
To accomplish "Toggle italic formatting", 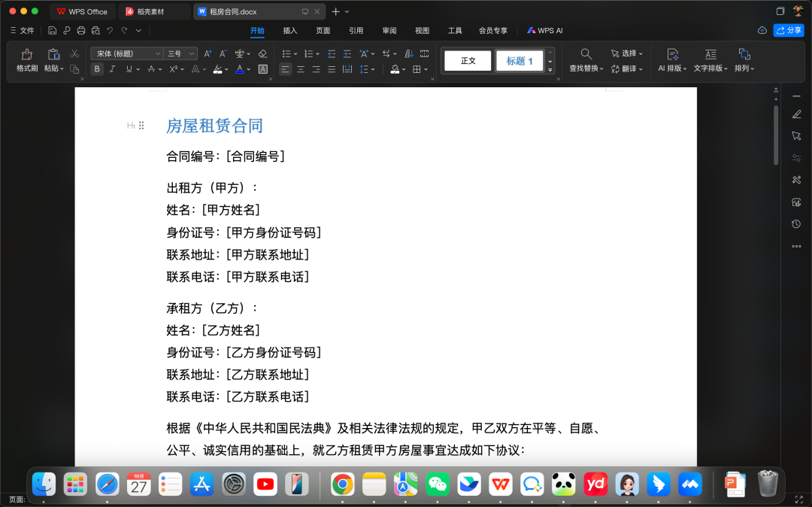I will [x=112, y=69].
